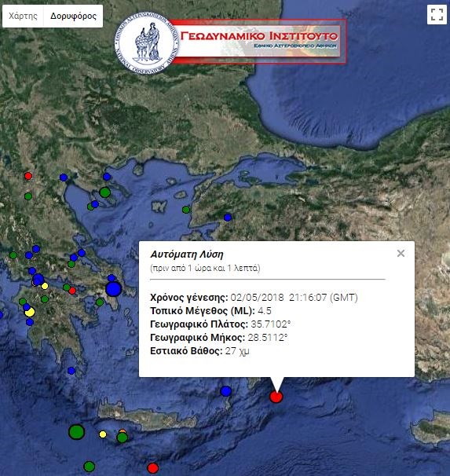The height and width of the screenshot is (476, 450).
Task: Click the Γεωδυναμικό Ινστιτούτο logo banner
Action: point(231,42)
